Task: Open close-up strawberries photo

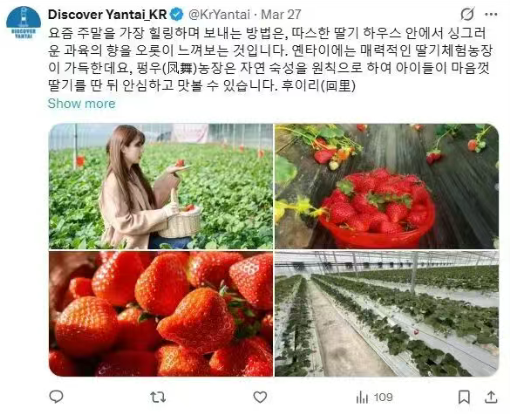Action: pyautogui.click(x=161, y=314)
